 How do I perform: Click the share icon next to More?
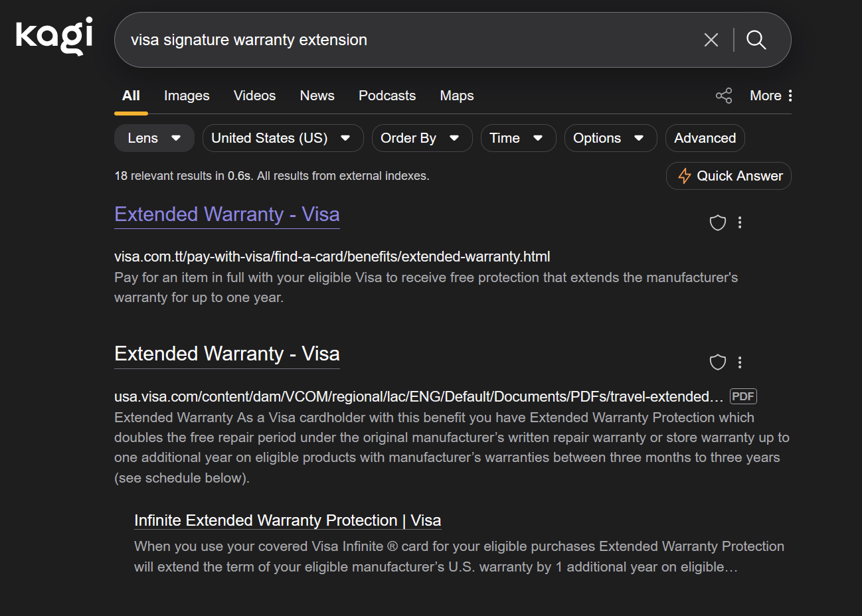723,96
